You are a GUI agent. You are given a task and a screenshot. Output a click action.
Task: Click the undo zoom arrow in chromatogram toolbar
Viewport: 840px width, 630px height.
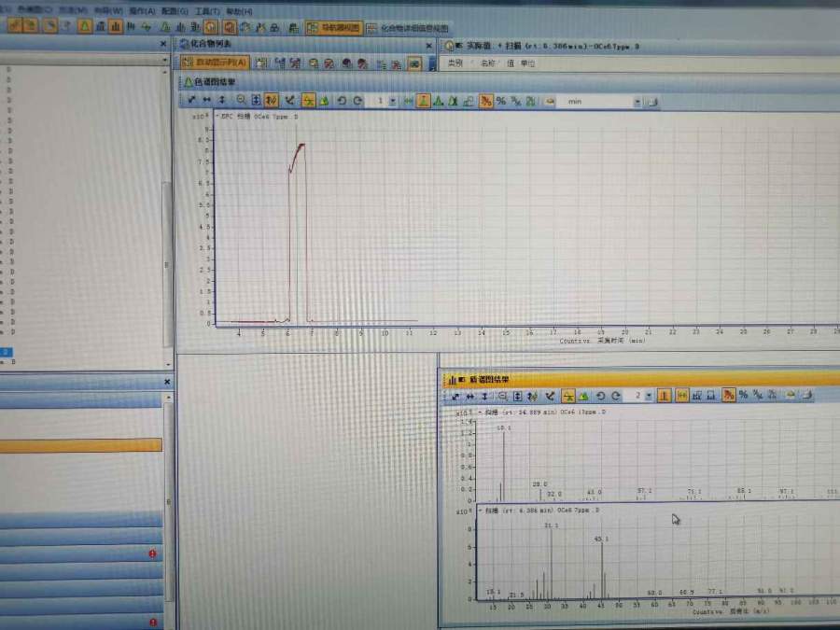point(342,100)
